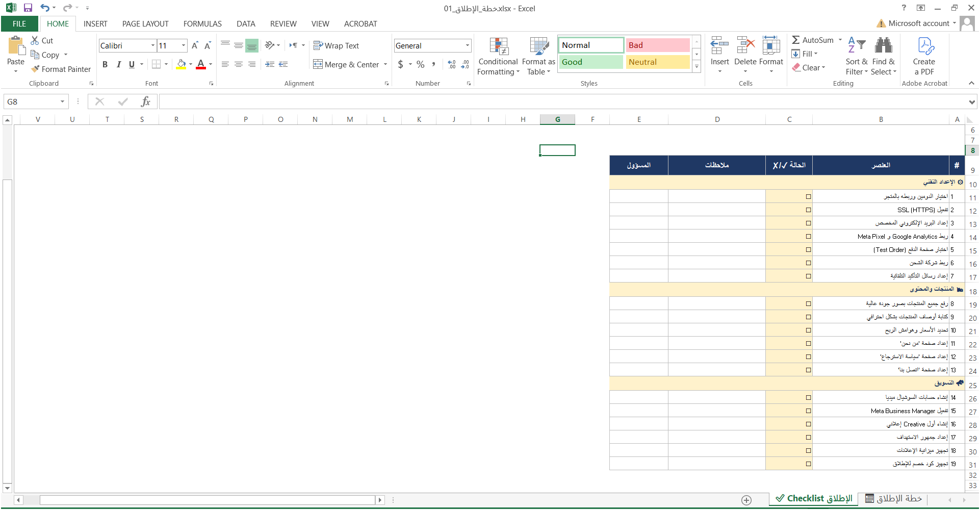
Task: Decrease font size icon
Action: [x=208, y=45]
